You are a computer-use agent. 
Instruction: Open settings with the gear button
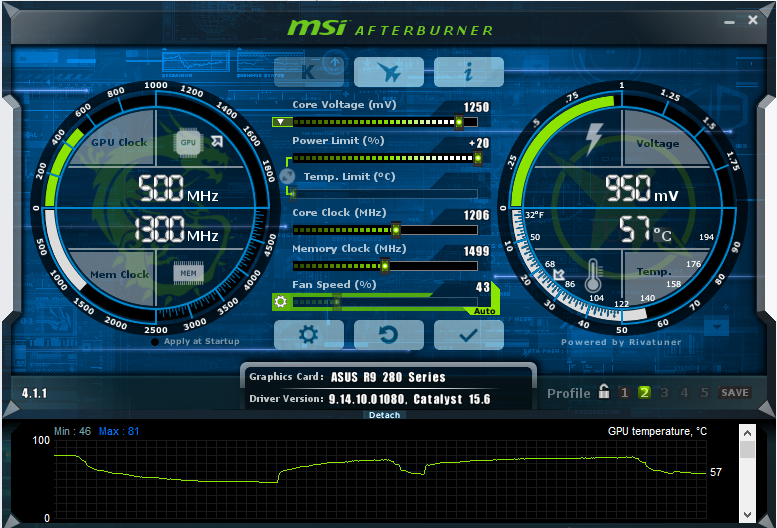(309, 335)
